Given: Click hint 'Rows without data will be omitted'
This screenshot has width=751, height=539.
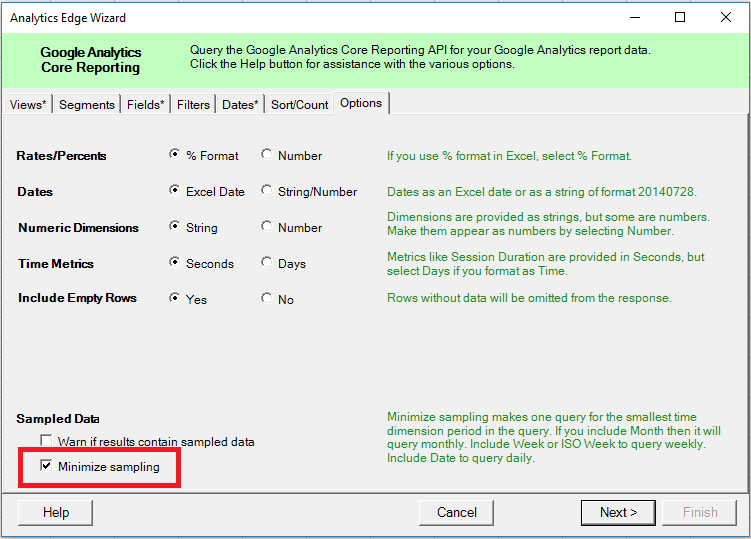Looking at the screenshot, I should tap(529, 298).
